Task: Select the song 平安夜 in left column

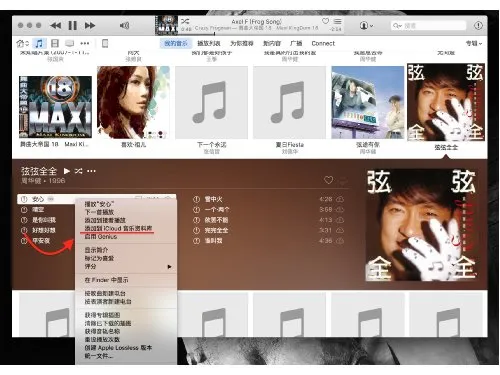Action: 41,241
